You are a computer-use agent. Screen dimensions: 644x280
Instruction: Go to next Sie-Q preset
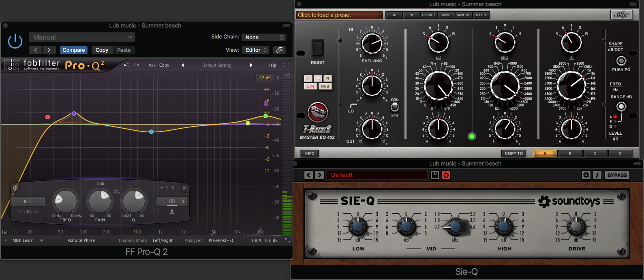tap(320, 175)
